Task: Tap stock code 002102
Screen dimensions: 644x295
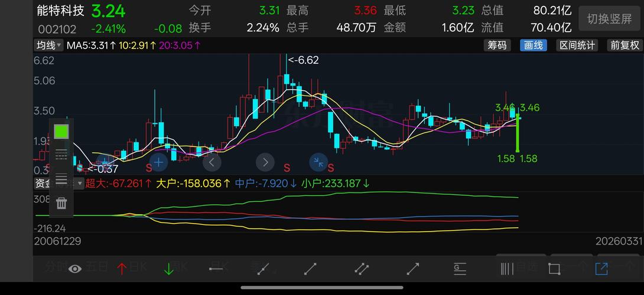Action: (57, 29)
